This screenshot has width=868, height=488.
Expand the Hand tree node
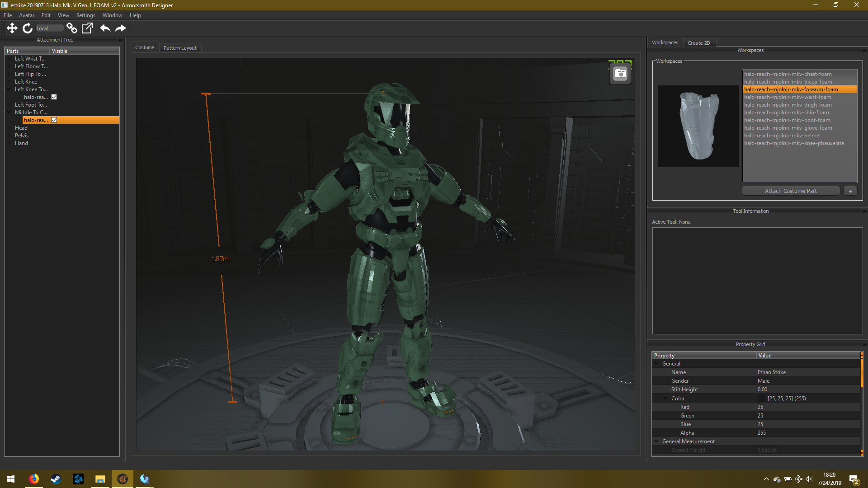tap(9, 143)
